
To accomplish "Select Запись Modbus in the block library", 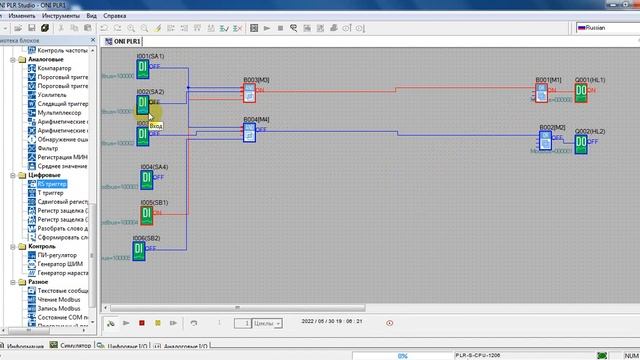I will (x=59, y=309).
